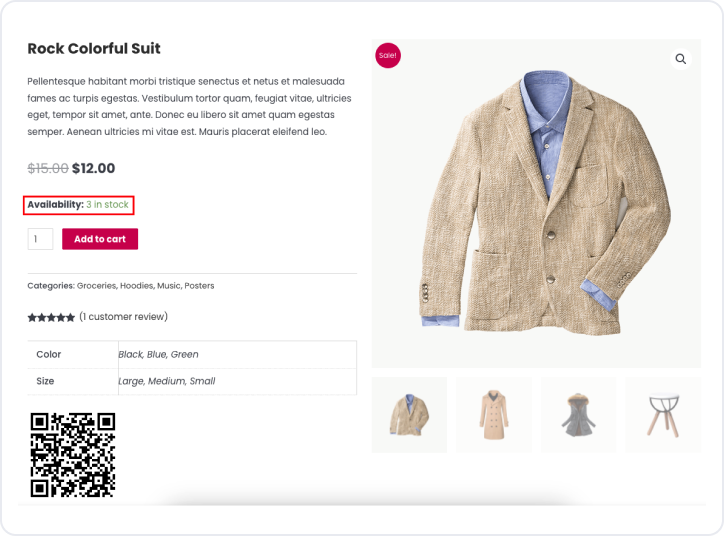The image size is (724, 536).
Task: Click the Rock Colorful Suit title
Action: tap(94, 48)
